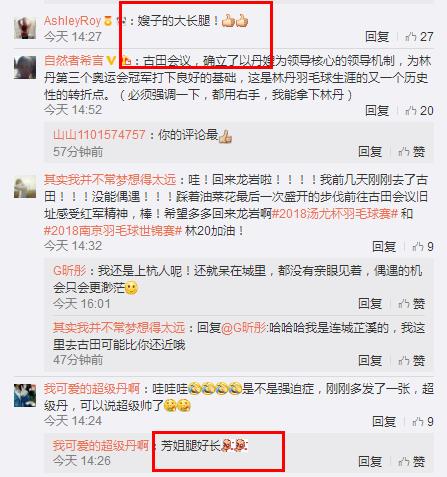Like AshleyRoy's comment with 27 likes
Viewport: 447px width, 477px height.
point(419,37)
